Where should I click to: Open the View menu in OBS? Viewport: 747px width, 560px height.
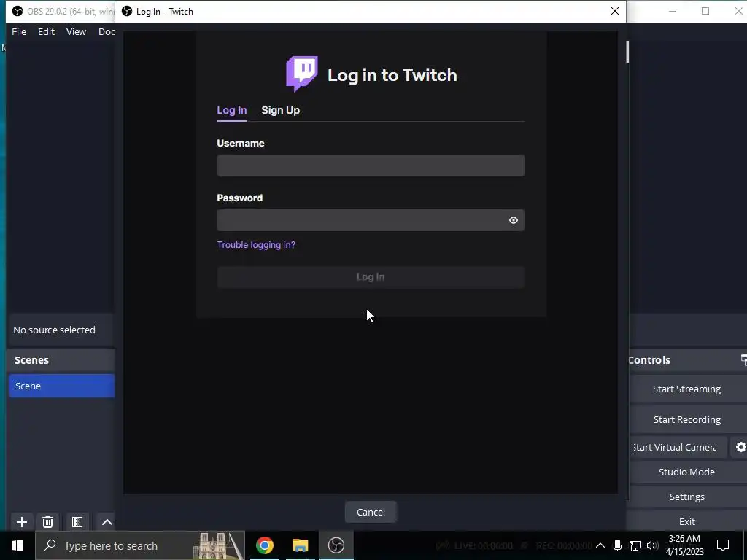pos(76,31)
